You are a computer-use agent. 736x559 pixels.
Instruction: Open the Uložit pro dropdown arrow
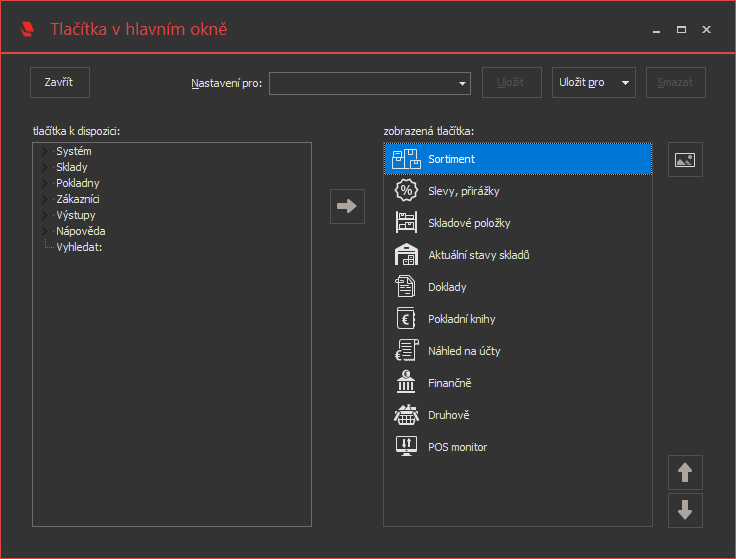(626, 83)
